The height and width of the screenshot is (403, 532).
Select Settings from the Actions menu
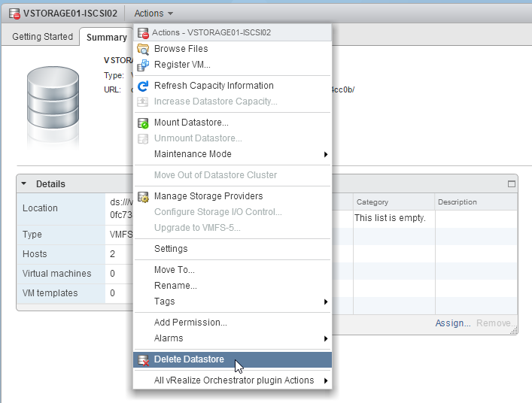(x=171, y=249)
